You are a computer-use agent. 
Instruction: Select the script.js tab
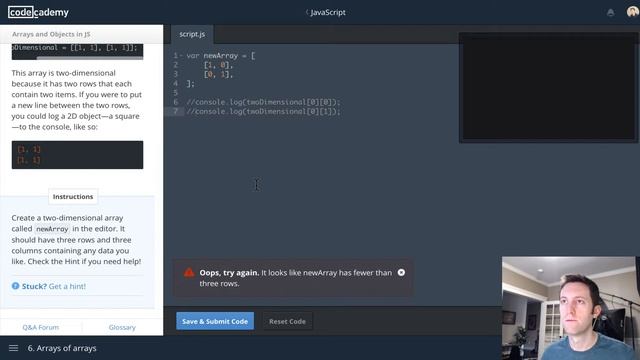click(x=192, y=34)
